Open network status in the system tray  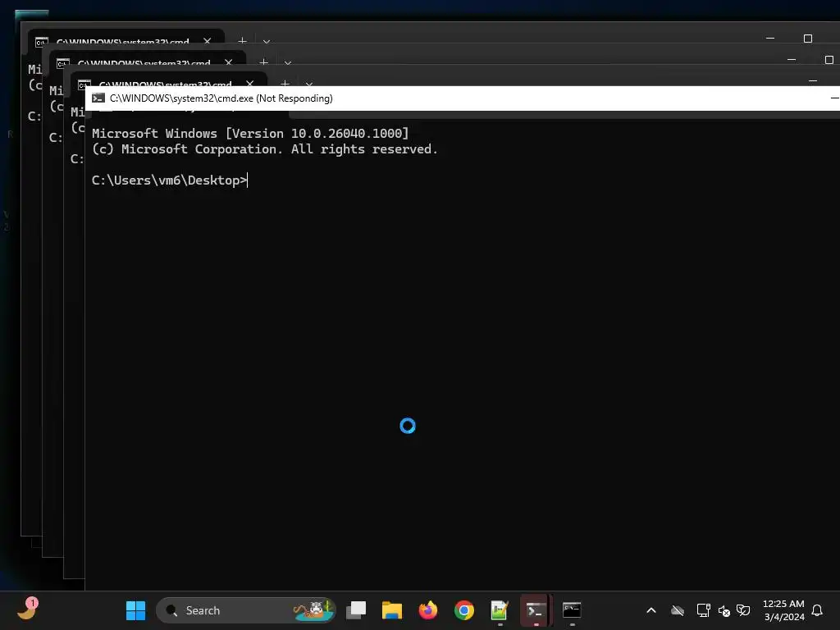pyautogui.click(x=703, y=610)
